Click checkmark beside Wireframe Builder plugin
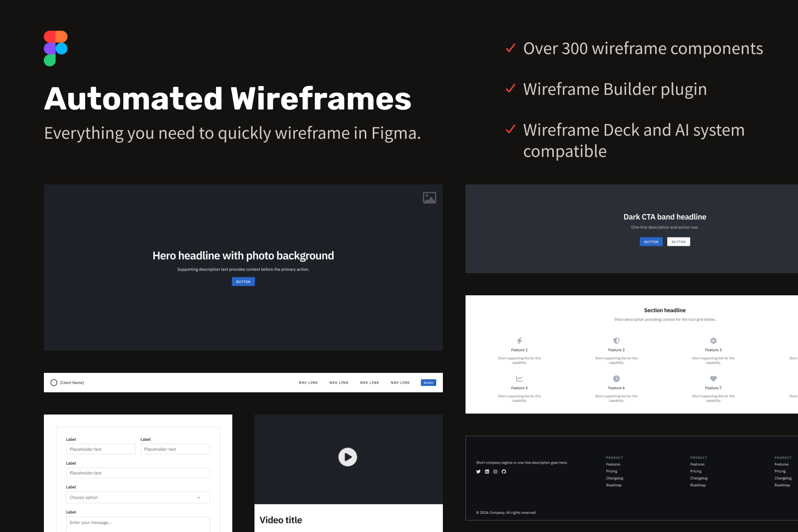Viewport: 798px width, 532px height. (x=510, y=89)
